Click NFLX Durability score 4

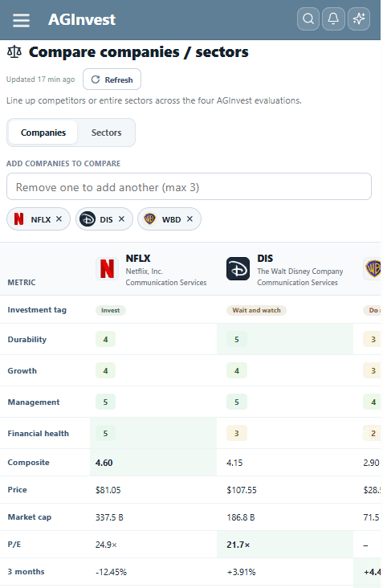click(x=105, y=339)
